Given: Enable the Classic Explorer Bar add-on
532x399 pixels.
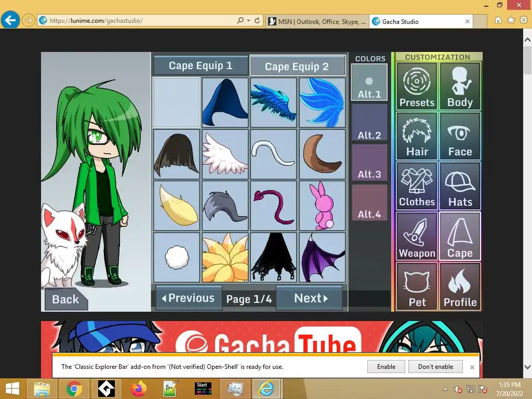Looking at the screenshot, I should click(x=386, y=367).
